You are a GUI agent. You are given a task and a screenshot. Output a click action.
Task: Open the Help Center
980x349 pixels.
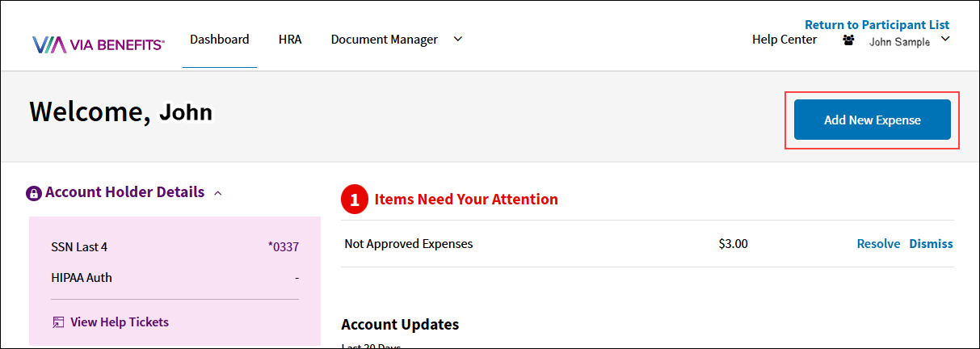click(x=784, y=39)
